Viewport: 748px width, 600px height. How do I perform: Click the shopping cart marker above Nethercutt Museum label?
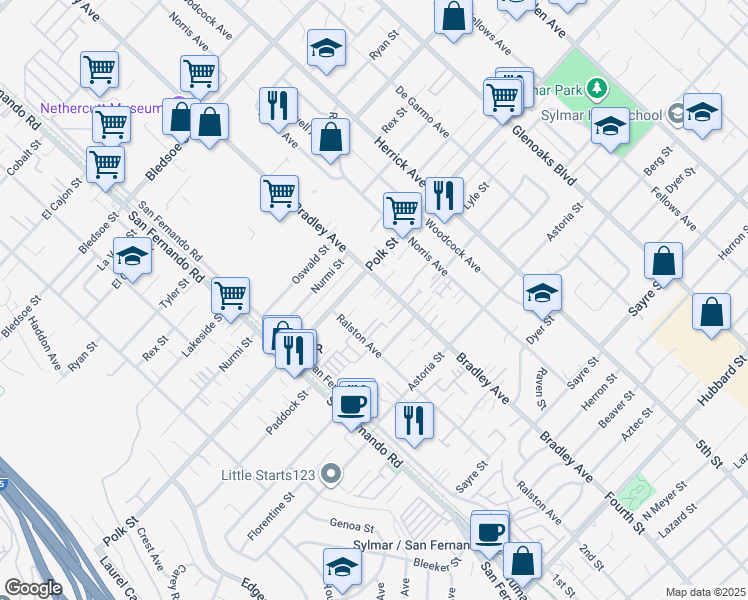click(99, 71)
